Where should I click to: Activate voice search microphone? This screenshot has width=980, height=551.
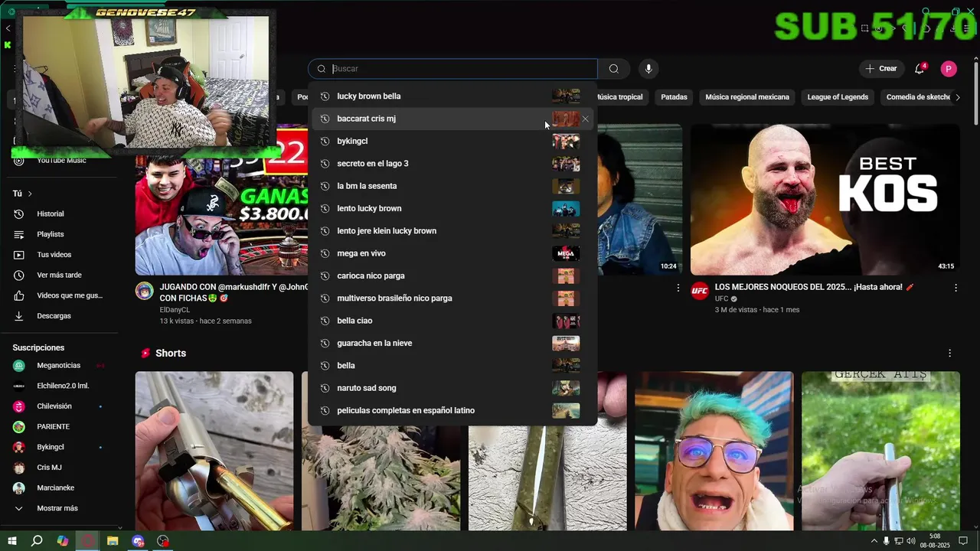click(648, 69)
